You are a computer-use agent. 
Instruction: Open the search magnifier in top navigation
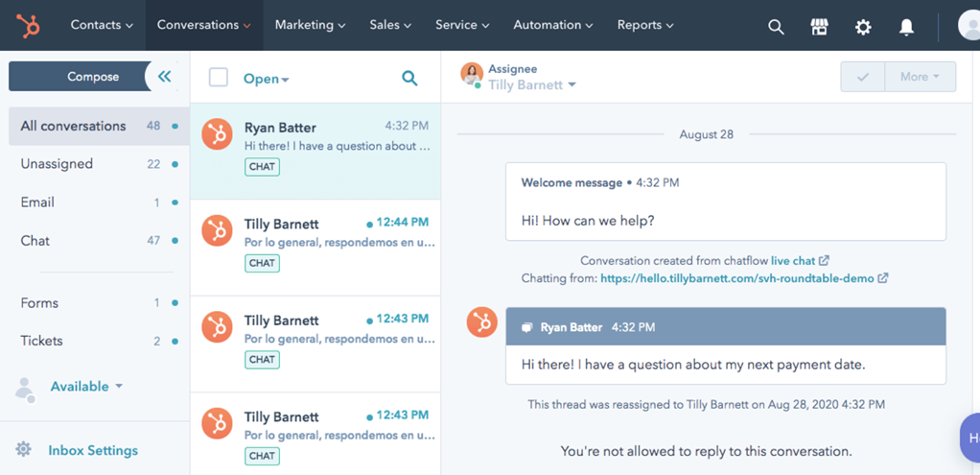coord(776,27)
